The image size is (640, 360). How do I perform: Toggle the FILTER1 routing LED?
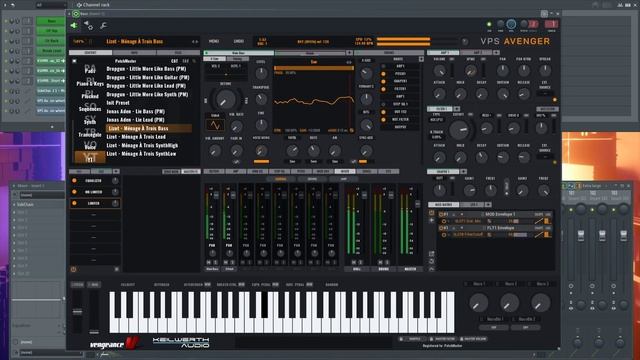[383, 89]
